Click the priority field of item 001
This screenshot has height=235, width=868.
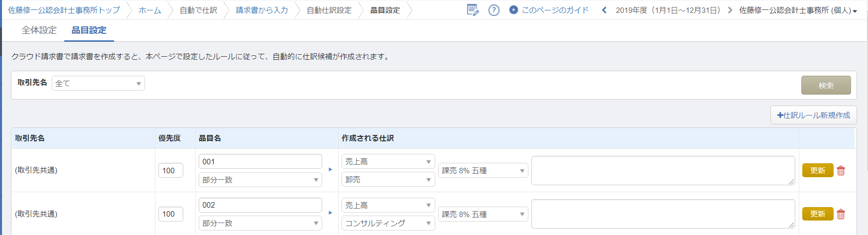(x=170, y=170)
